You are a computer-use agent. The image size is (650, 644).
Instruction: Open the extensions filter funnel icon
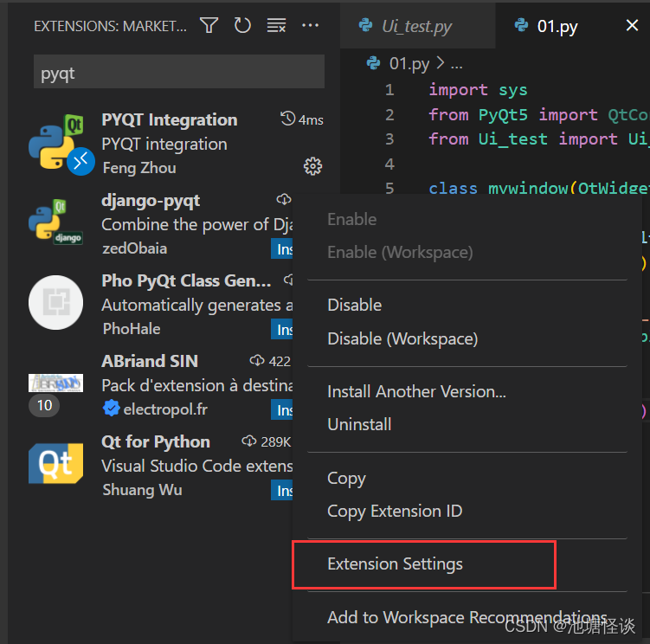pos(209,25)
